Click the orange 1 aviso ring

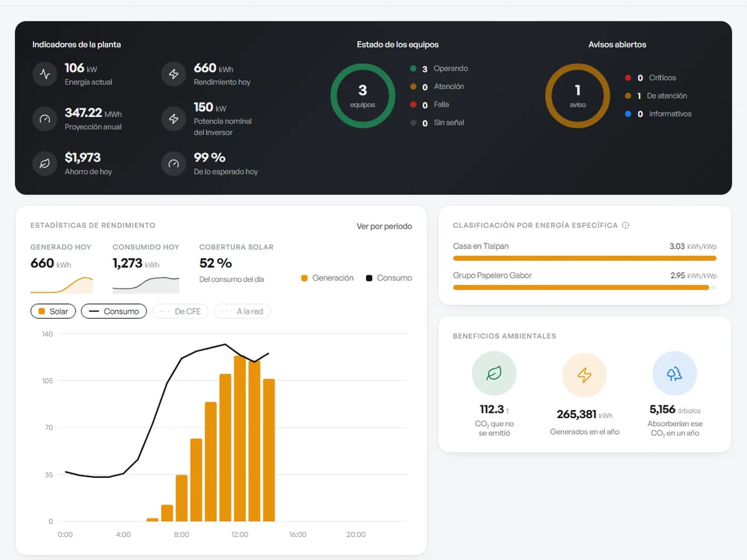(577, 96)
